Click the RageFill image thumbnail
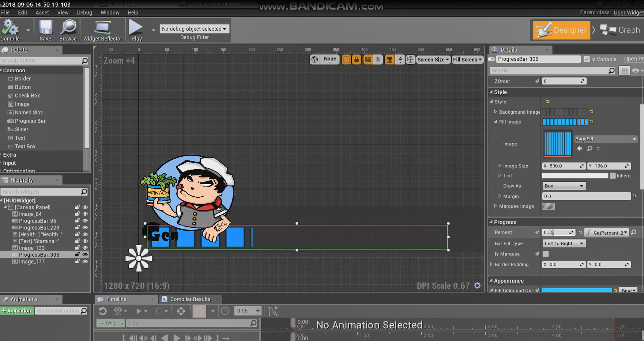Viewport: 644px width, 341px height. pos(558,144)
